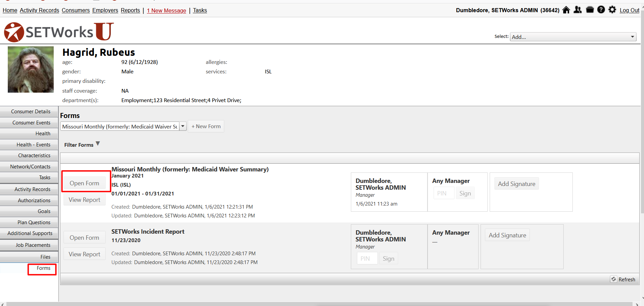Click the incident report date 11/23/2020
Image resolution: width=644 pixels, height=306 pixels.
pos(126,240)
